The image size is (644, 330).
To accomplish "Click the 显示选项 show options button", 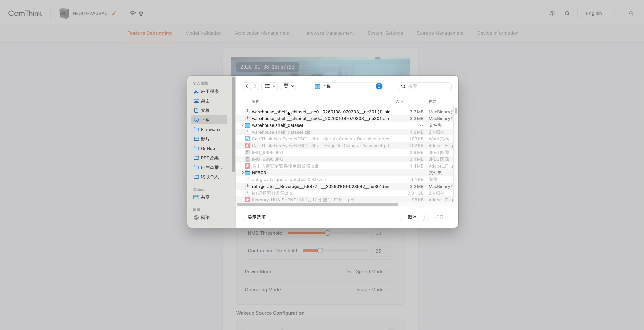I will pyautogui.click(x=256, y=217).
